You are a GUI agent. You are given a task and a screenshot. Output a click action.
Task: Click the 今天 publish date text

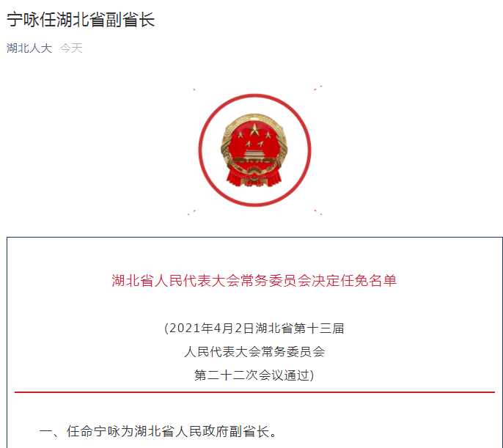71,48
